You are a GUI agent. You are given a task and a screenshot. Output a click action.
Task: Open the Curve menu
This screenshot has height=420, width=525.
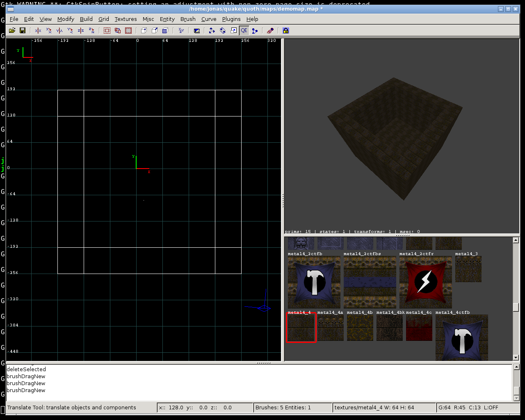(209, 19)
